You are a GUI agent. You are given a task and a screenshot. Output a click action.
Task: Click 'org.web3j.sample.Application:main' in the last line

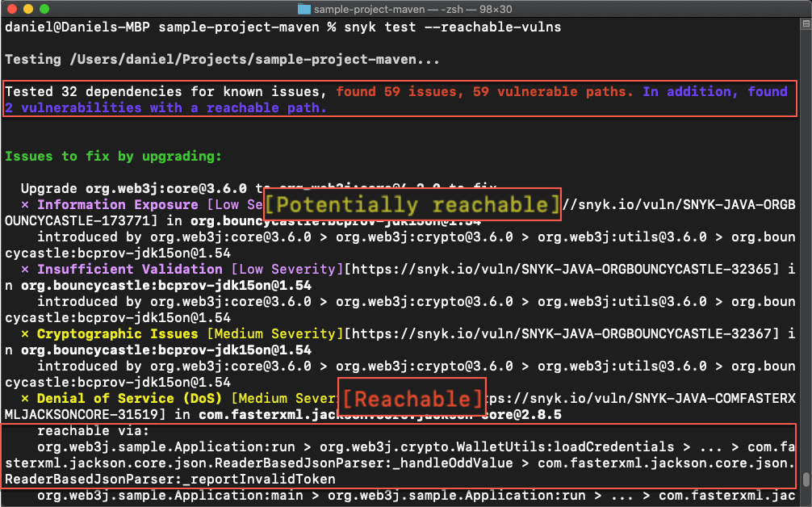(x=170, y=496)
